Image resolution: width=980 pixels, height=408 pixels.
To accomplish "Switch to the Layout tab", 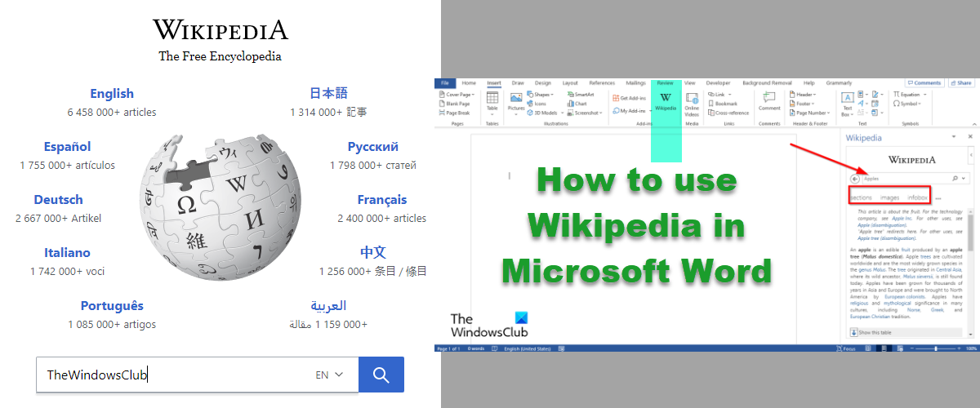I will pos(570,82).
